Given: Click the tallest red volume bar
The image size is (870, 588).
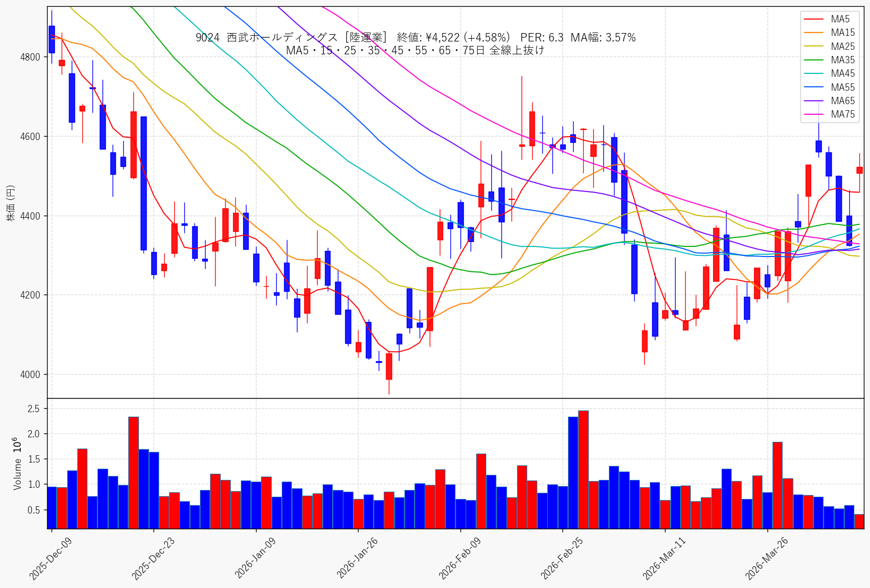Looking at the screenshot, I should [x=583, y=470].
